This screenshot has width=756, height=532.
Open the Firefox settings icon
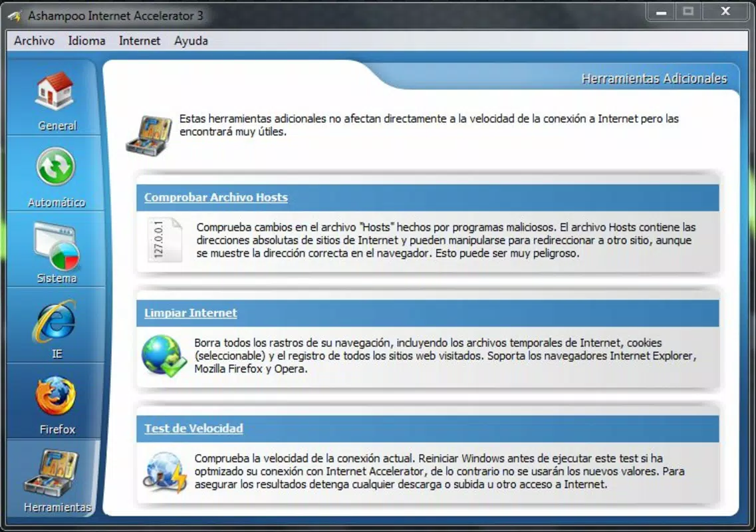click(x=55, y=396)
